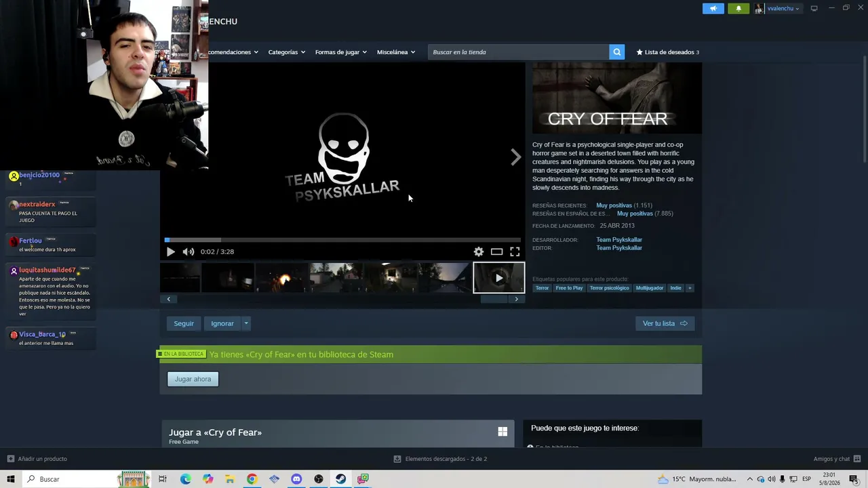This screenshot has width=868, height=488.
Task: Open the Windows notification center icon
Action: pyautogui.click(x=854, y=479)
